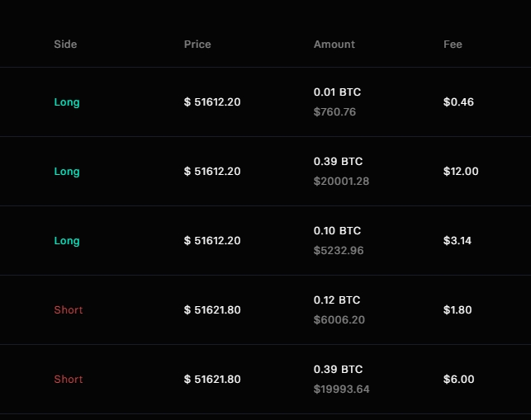
Task: Select the Long label in the first row
Action: 67,102
